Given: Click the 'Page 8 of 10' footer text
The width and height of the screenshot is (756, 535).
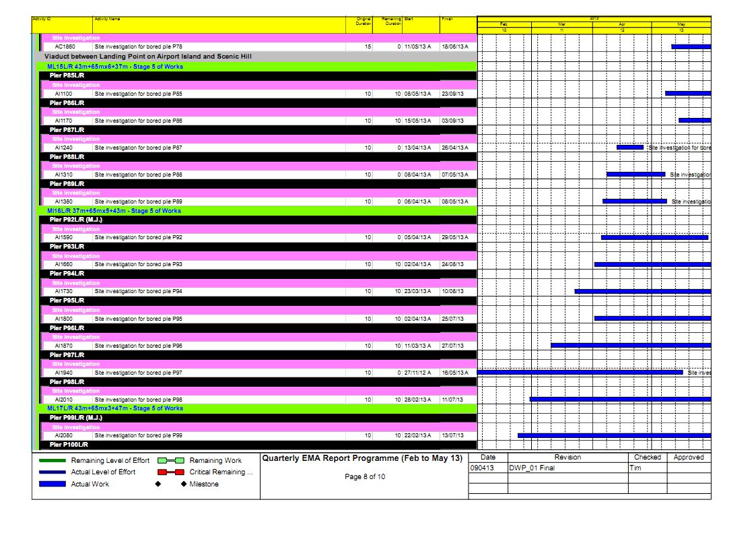Looking at the screenshot, I should coord(364,476).
